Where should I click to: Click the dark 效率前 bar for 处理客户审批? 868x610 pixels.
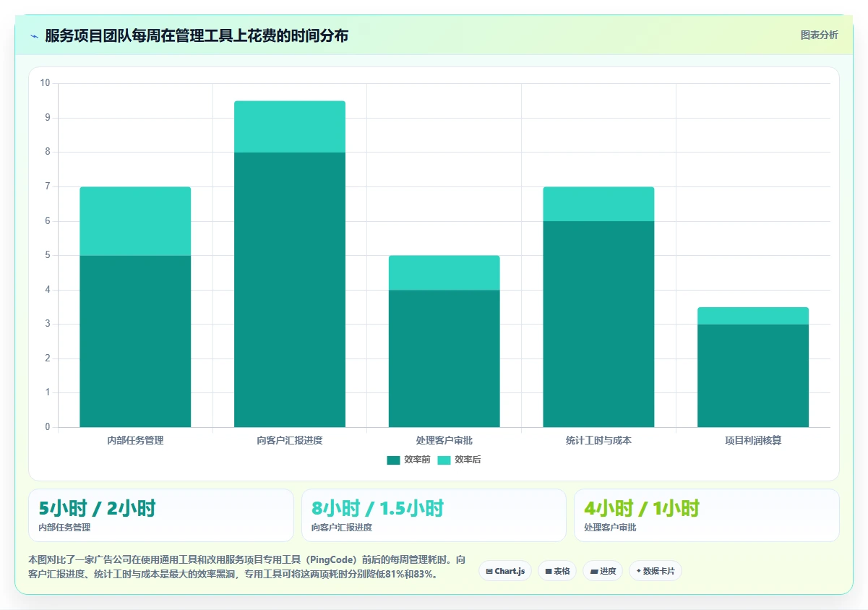(444, 358)
